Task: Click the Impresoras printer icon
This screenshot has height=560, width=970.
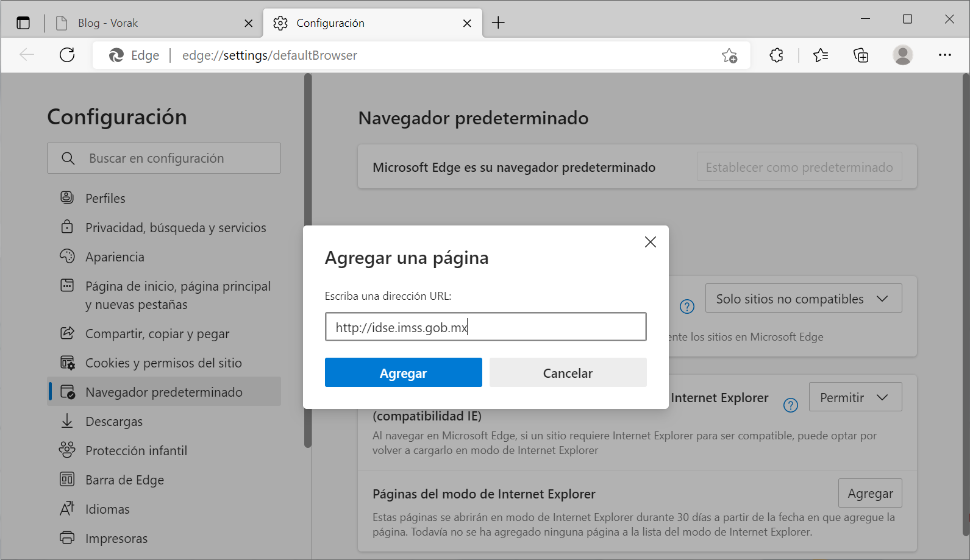Action: [67, 537]
